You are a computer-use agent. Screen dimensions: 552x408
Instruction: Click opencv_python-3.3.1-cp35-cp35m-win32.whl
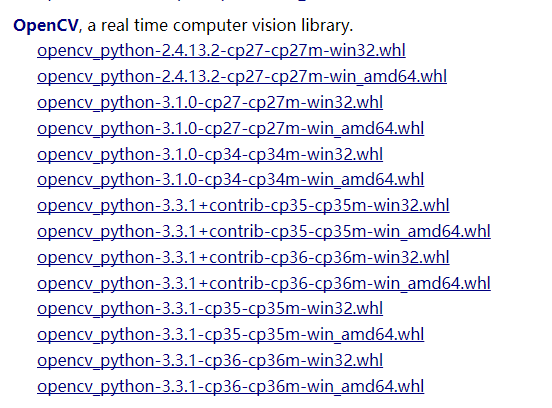tap(210, 309)
